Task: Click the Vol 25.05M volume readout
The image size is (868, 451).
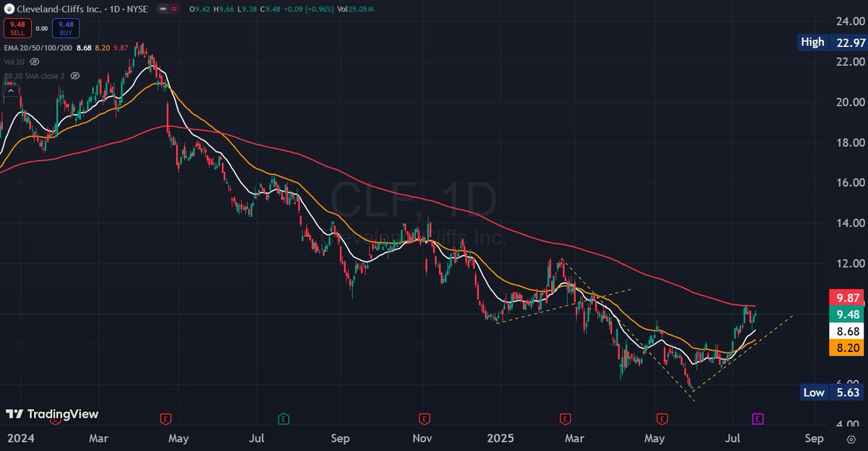Action: [355, 9]
